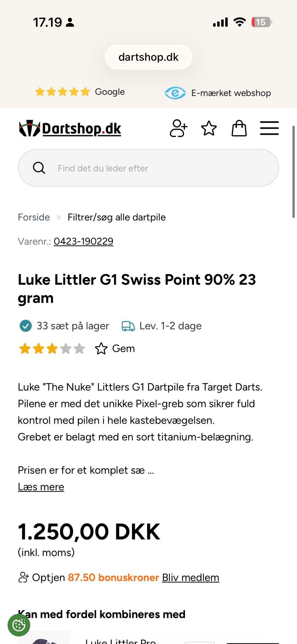Open the shopping bag cart
Screen dimensions: 297x644
coord(239,128)
